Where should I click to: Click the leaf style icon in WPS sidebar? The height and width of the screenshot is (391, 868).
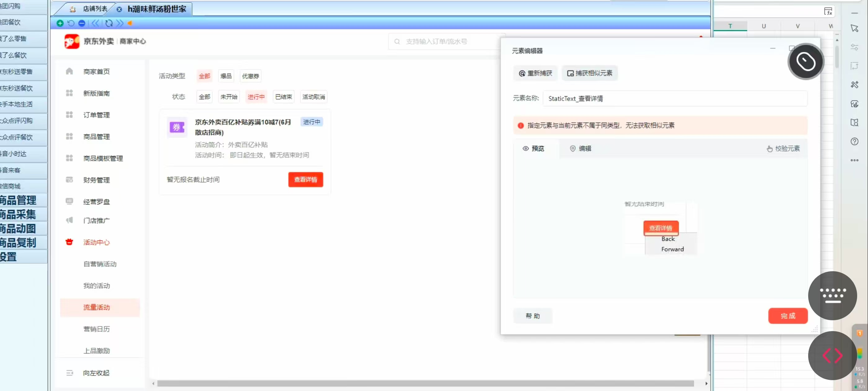tap(854, 104)
